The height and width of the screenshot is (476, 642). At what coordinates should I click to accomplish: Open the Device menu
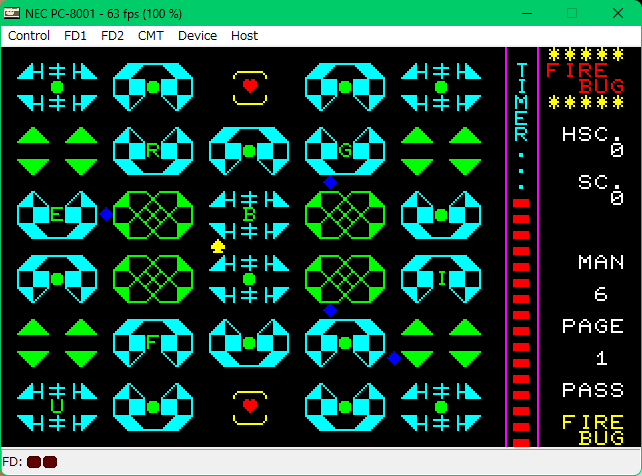click(197, 36)
